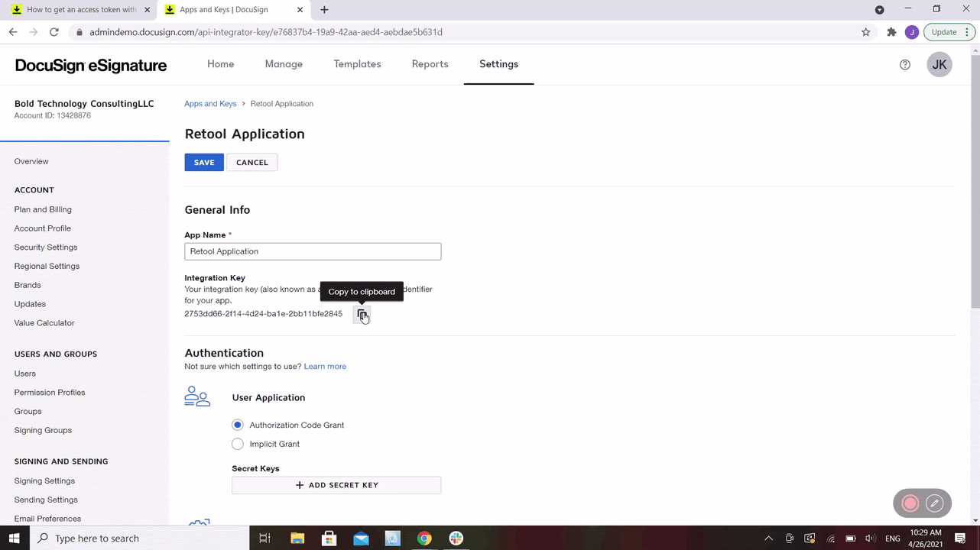Open Brands in the sidebar
Image resolution: width=980 pixels, height=550 pixels.
tap(28, 285)
